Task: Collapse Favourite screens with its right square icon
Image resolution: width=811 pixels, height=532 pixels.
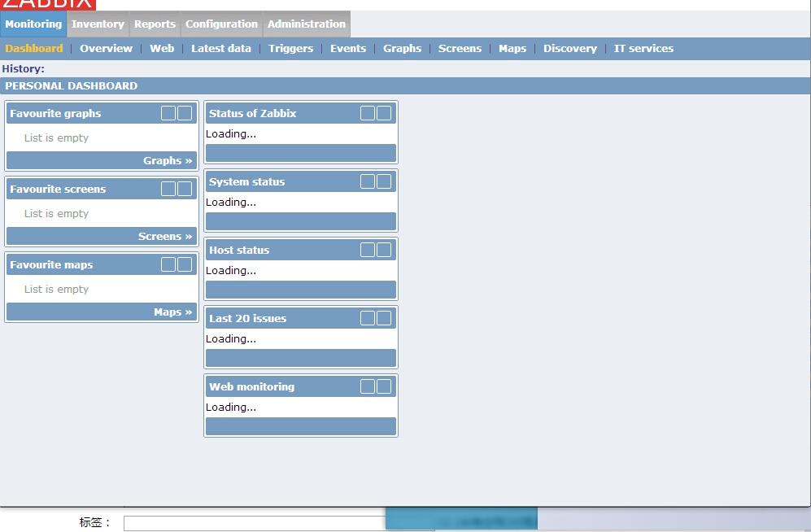Action: point(185,189)
